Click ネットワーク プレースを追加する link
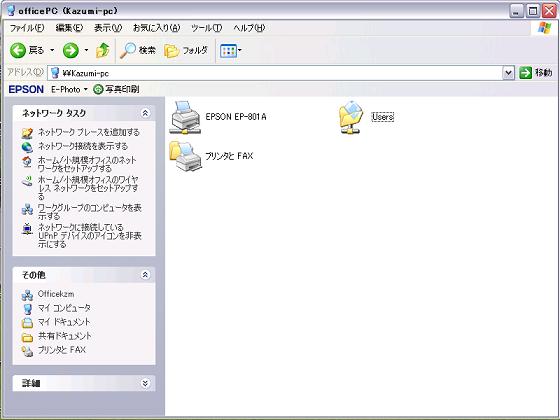The height and width of the screenshot is (420, 560). [89, 132]
